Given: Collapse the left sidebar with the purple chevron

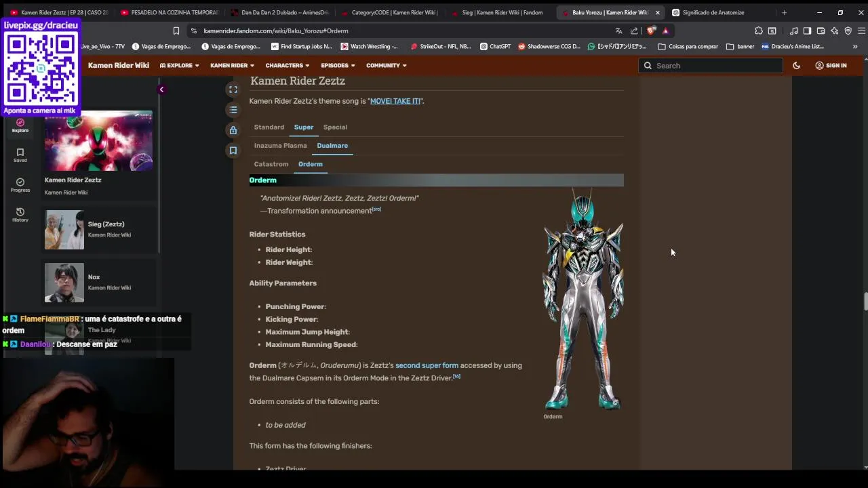Looking at the screenshot, I should tap(161, 89).
